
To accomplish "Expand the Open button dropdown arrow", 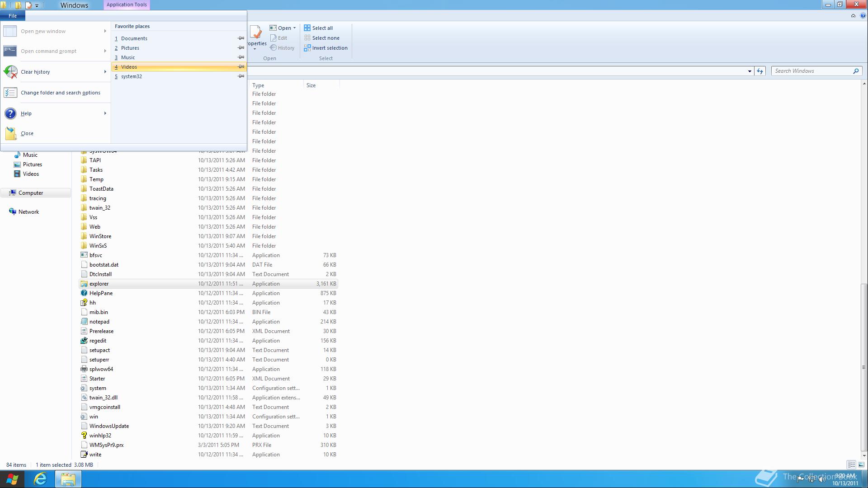I will [x=294, y=28].
